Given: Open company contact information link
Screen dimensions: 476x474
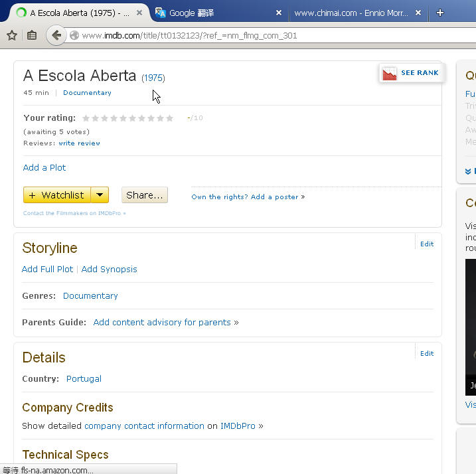Looking at the screenshot, I should (144, 426).
